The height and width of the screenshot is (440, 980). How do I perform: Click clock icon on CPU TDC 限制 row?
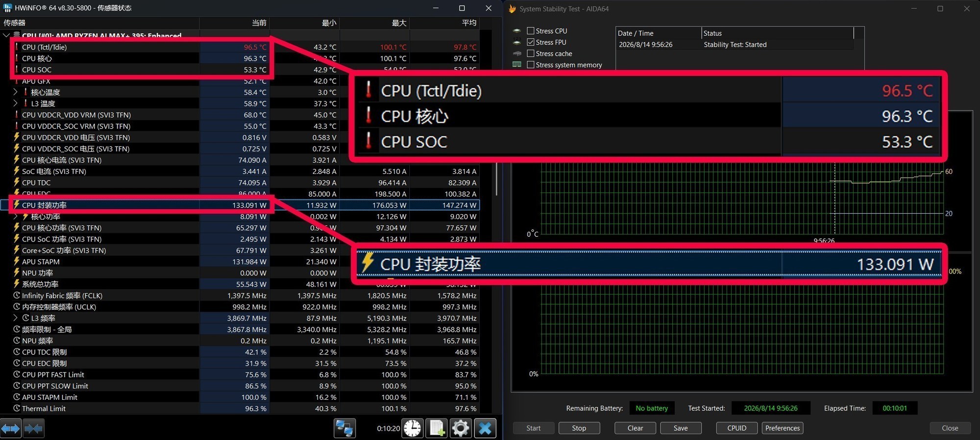pos(17,352)
